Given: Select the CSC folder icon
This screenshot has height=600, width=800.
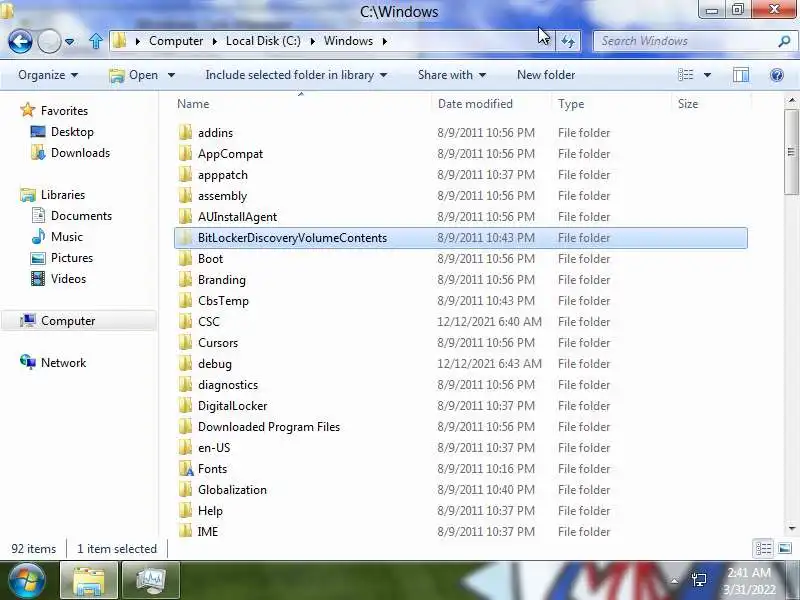Looking at the screenshot, I should pyautogui.click(x=186, y=321).
